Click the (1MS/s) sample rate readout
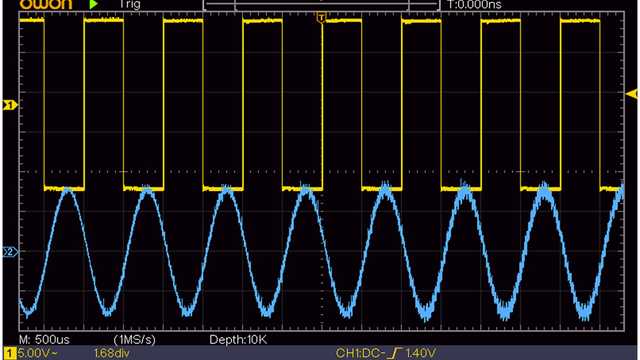Viewport: 640px width, 360px height. click(135, 340)
